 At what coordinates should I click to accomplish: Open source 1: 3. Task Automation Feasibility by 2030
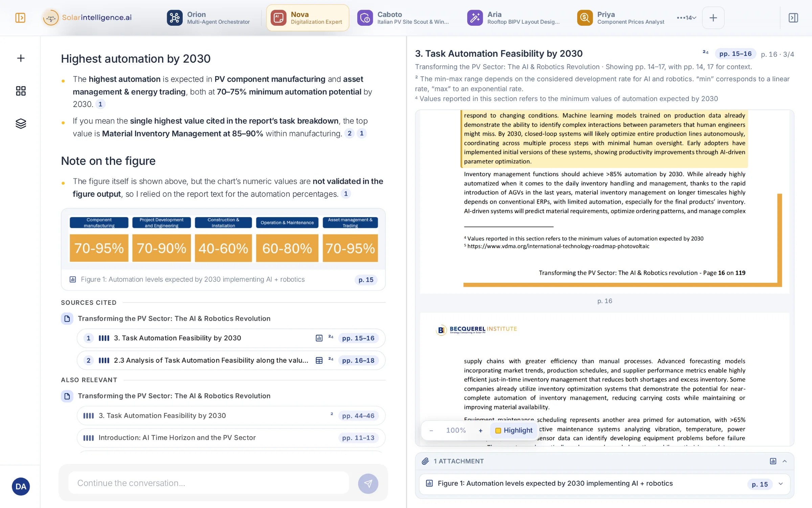tap(231, 338)
